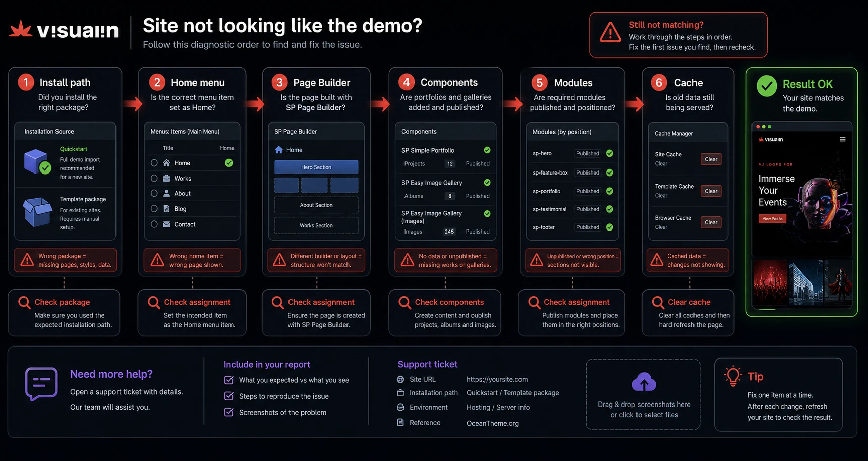Click the cloud upload icon

644,382
